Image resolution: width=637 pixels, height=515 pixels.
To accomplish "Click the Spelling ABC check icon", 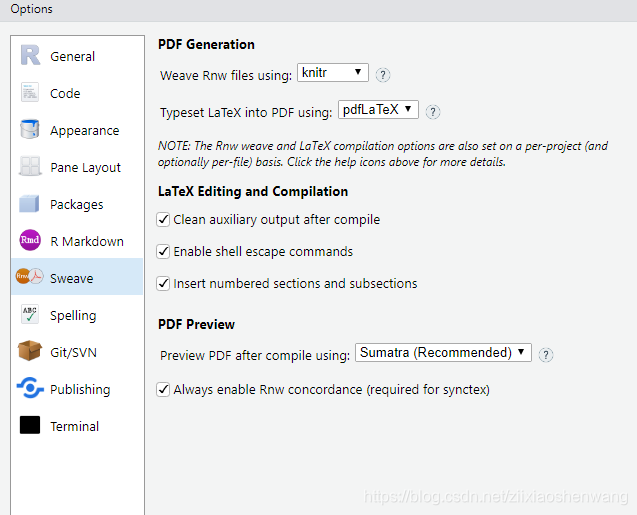I will click(x=30, y=315).
